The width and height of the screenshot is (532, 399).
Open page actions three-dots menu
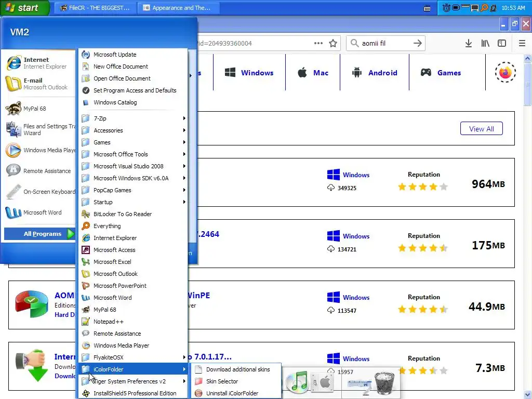pos(318,43)
